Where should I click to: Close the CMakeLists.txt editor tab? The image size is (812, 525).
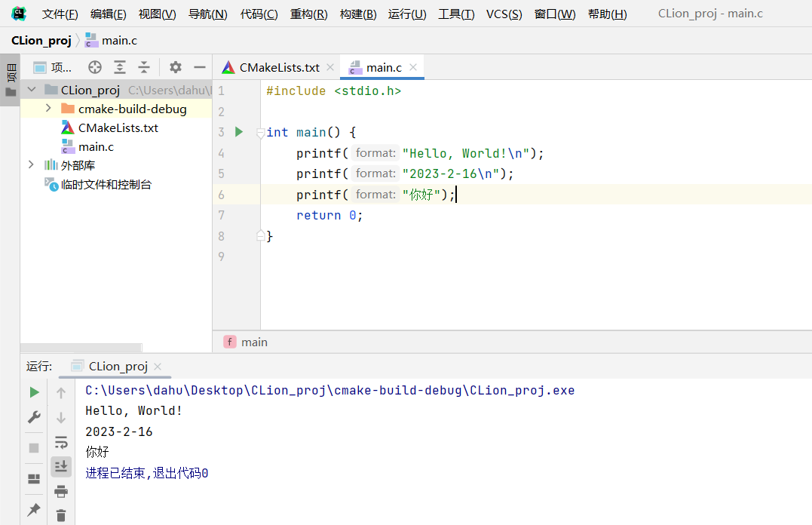click(330, 67)
